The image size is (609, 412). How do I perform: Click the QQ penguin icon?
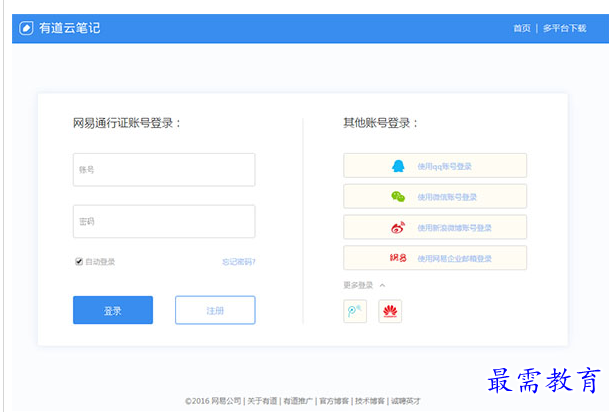pyautogui.click(x=398, y=166)
